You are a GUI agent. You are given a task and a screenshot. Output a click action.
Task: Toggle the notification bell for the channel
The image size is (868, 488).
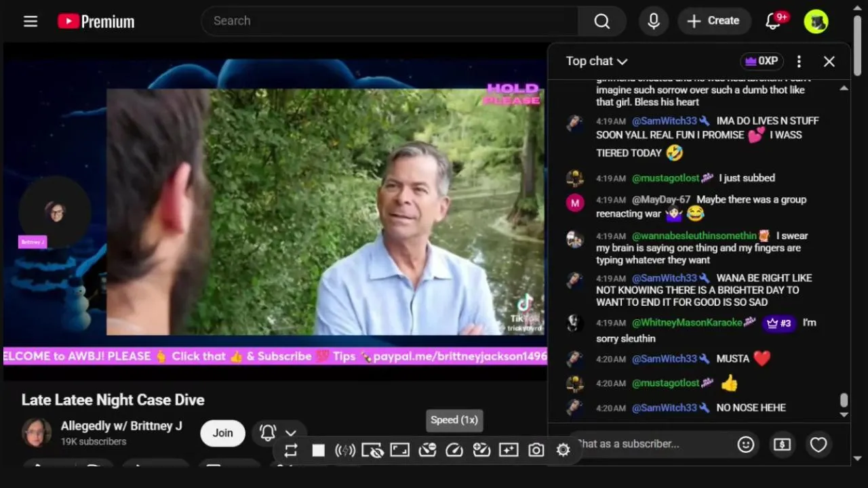tap(268, 432)
